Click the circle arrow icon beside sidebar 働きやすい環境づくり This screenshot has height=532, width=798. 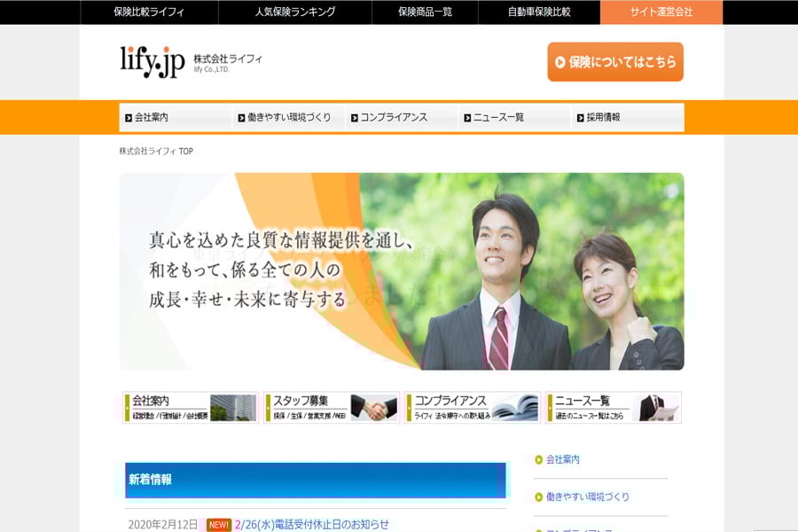539,497
